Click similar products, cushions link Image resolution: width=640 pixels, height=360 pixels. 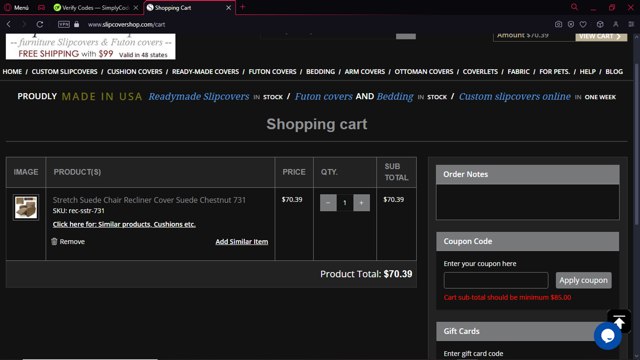point(124,224)
